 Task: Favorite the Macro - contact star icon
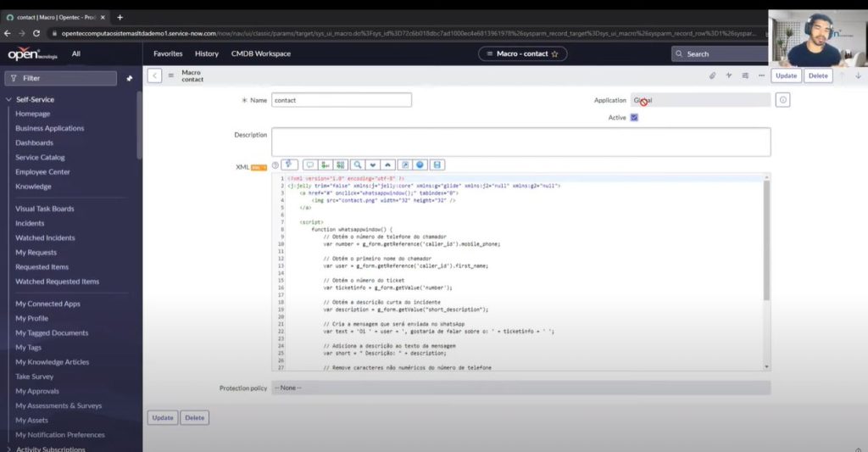point(555,54)
